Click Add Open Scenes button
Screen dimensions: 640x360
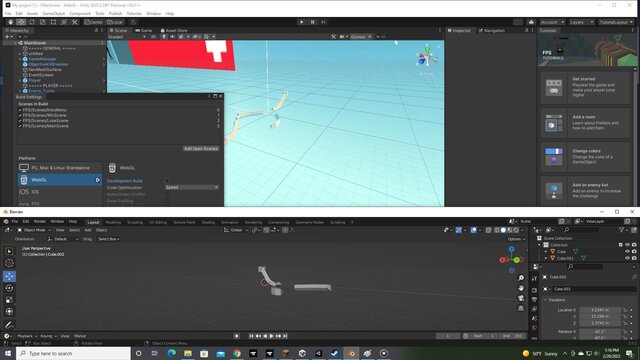(200, 149)
